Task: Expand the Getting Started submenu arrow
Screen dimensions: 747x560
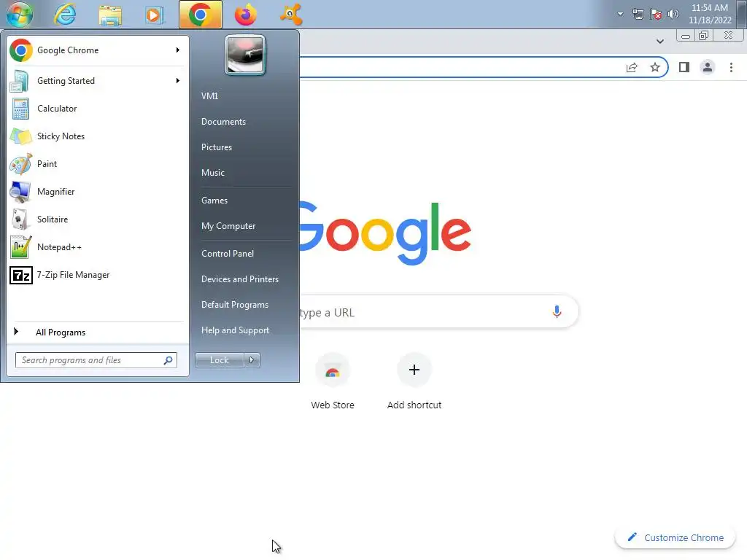Action: point(178,81)
